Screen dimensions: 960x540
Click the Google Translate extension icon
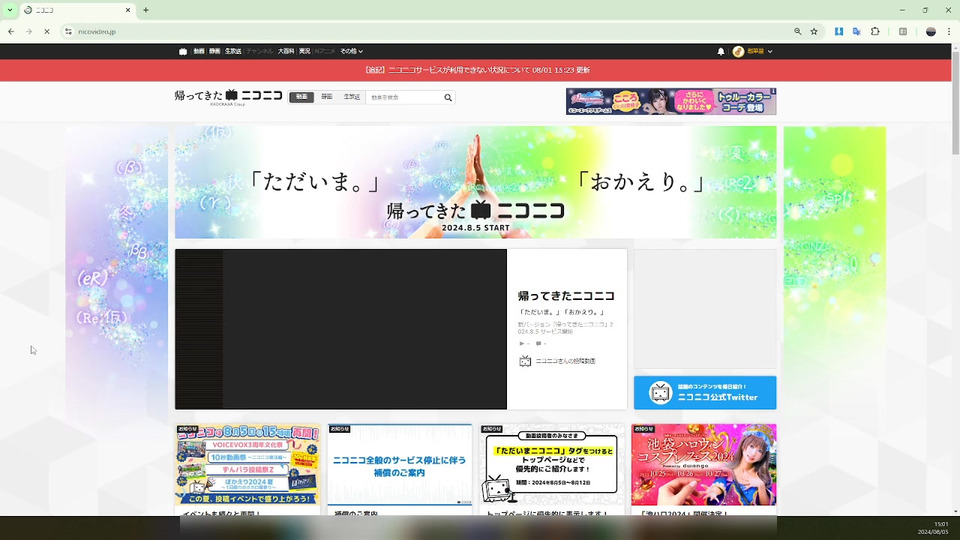857,31
